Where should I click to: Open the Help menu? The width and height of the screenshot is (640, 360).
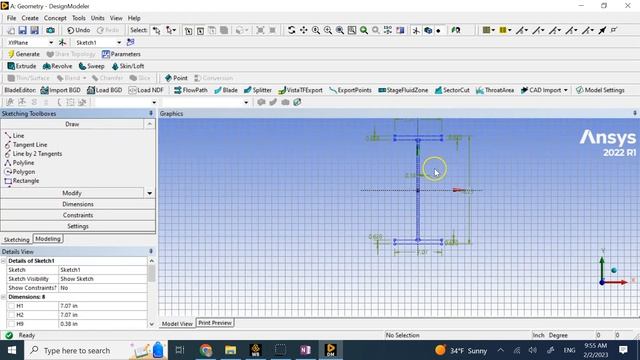pos(134,18)
